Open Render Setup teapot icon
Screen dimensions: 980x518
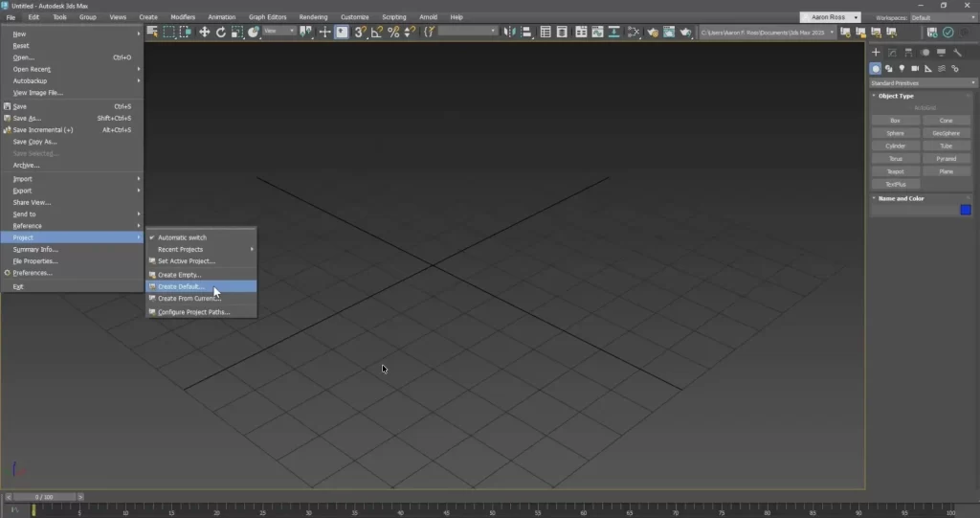(653, 32)
